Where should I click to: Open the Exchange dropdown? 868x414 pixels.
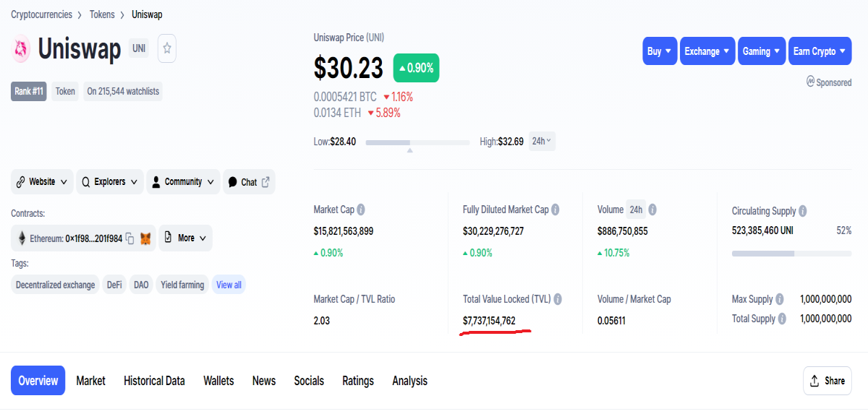(x=707, y=51)
